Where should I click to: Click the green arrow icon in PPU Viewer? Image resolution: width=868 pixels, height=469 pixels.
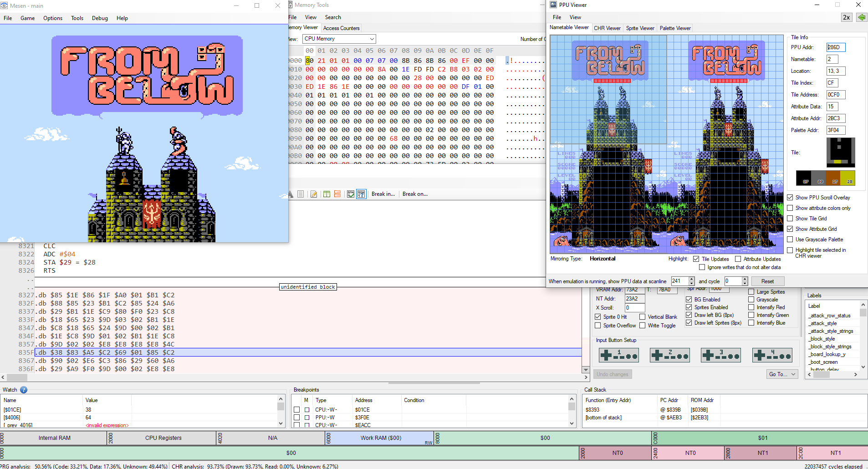coord(861,17)
